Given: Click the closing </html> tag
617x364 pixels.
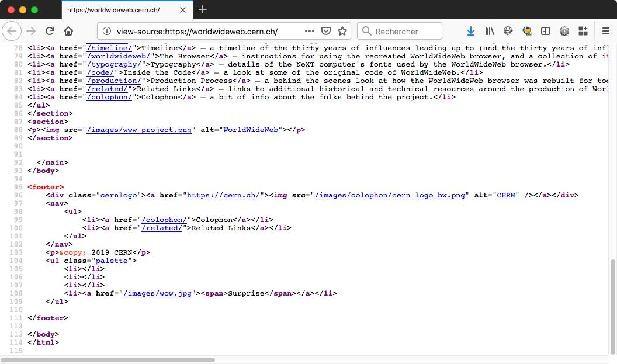Looking at the screenshot, I should [43, 343].
